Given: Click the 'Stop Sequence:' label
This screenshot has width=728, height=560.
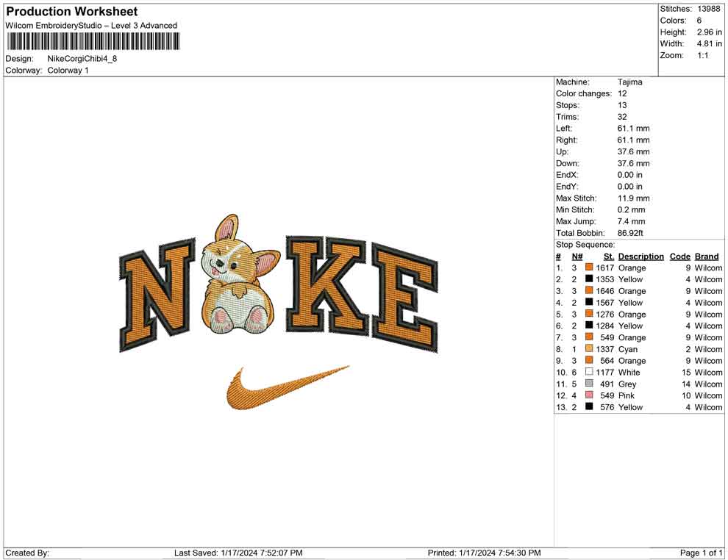Looking at the screenshot, I should (585, 245).
